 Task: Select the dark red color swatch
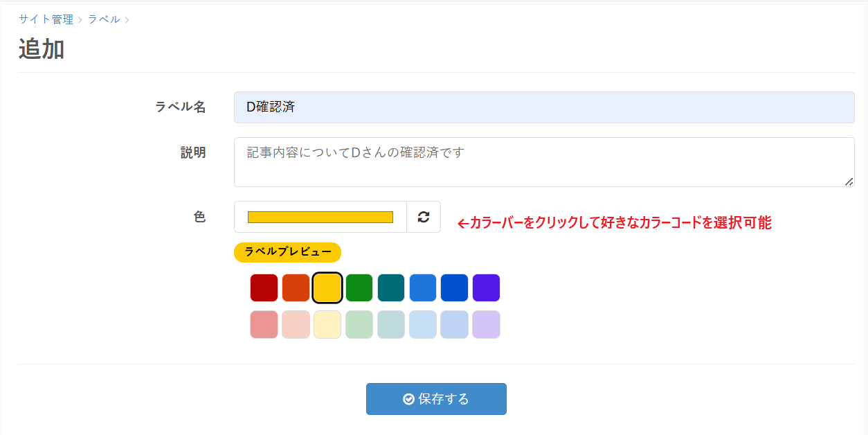(264, 288)
